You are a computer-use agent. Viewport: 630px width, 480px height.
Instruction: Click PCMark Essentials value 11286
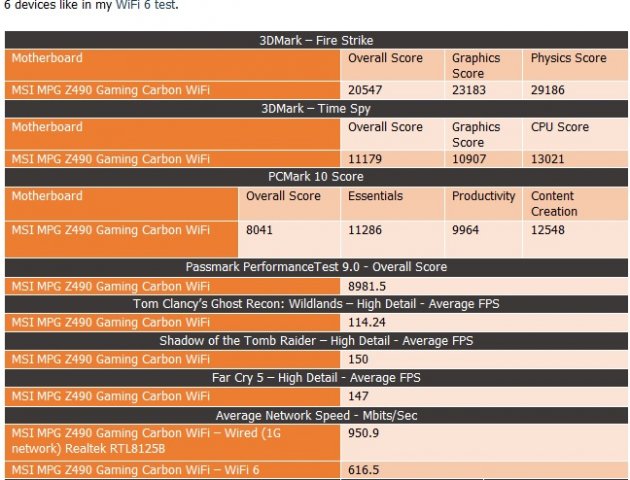[365, 230]
